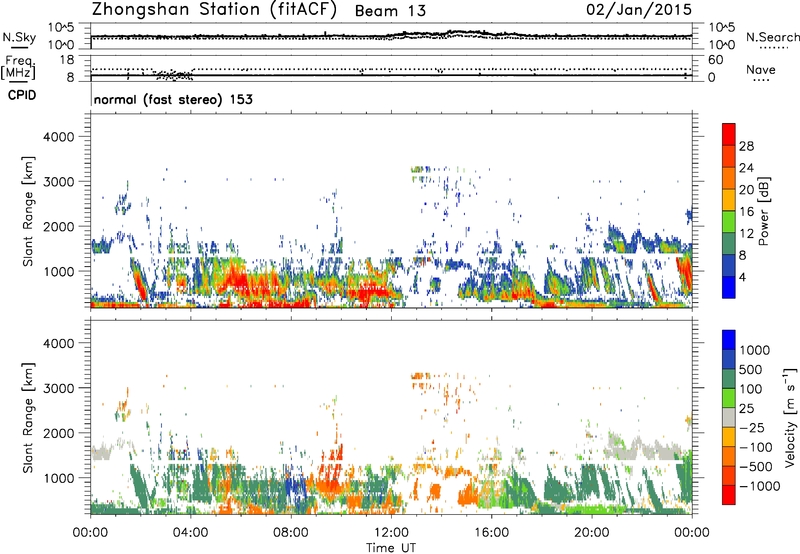
Task: Click the '28' value on Power colorbar
Action: [x=746, y=146]
